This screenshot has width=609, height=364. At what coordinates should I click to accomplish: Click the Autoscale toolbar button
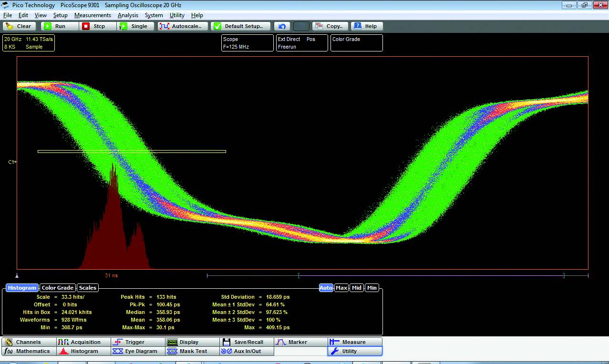pos(184,26)
